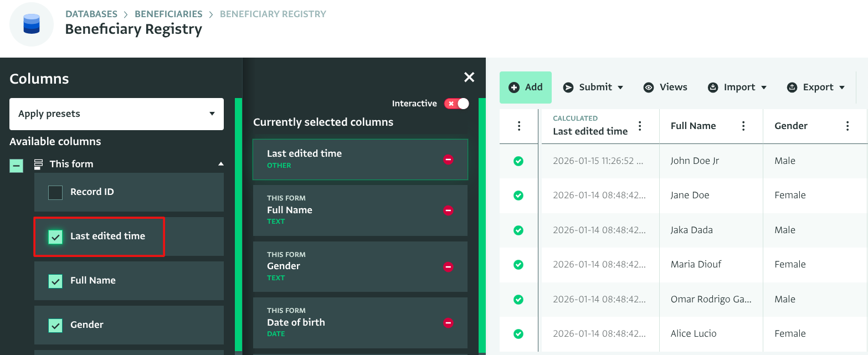Check the Record ID checkbox
Image resolution: width=868 pixels, height=355 pixels.
55,192
